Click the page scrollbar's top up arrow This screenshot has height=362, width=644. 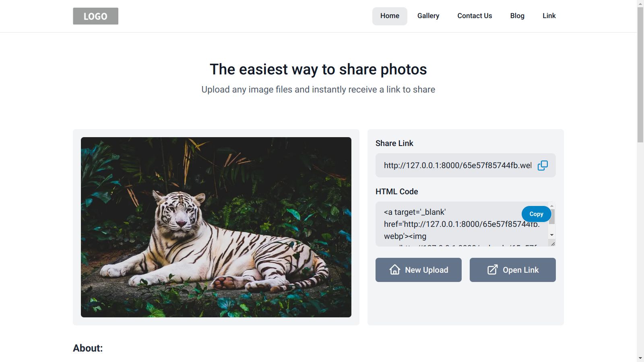tap(640, 3)
